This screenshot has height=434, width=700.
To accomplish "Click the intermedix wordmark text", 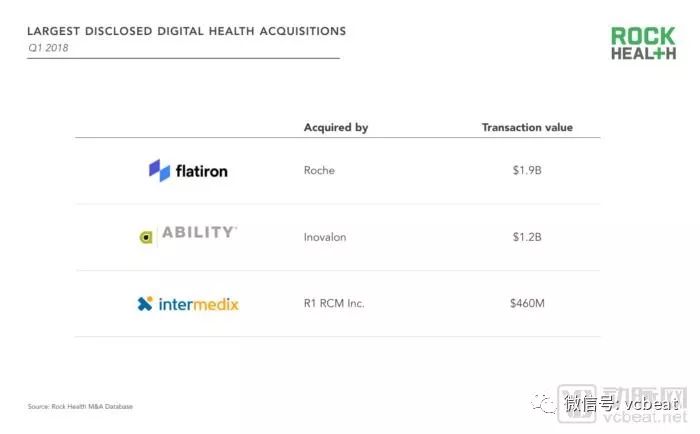I will [x=199, y=303].
